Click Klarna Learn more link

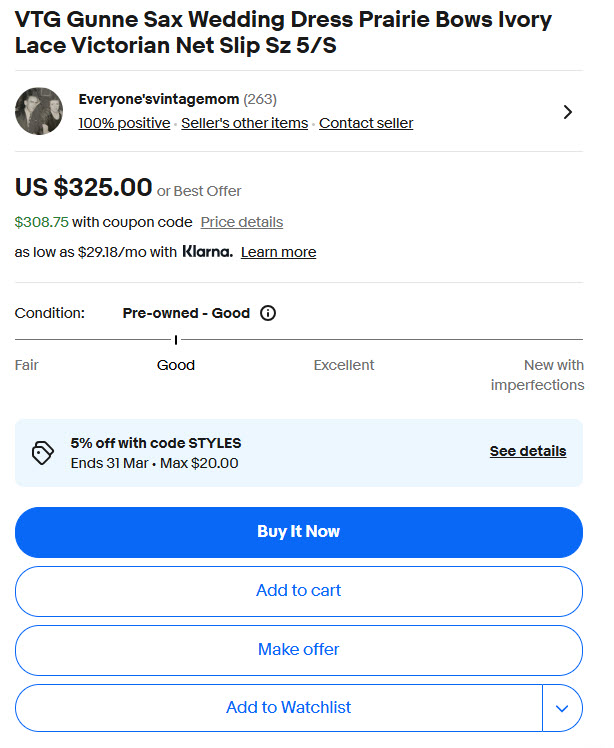tap(278, 252)
